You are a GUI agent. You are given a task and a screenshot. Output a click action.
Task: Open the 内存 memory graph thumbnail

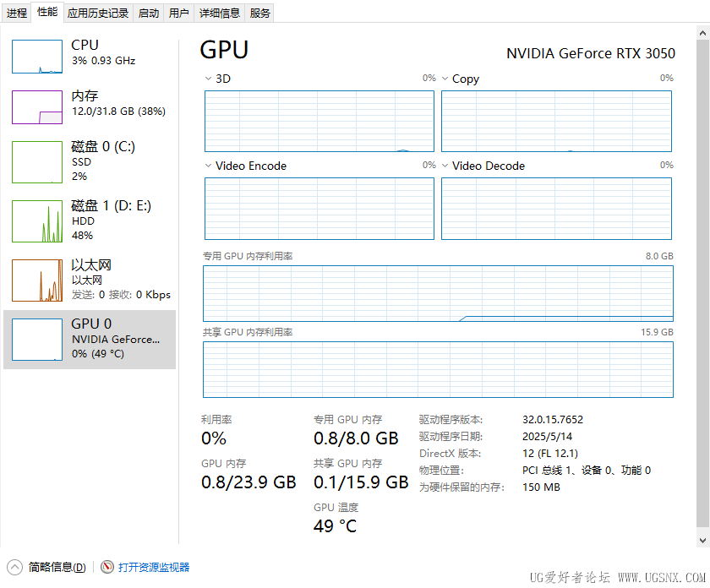point(37,107)
